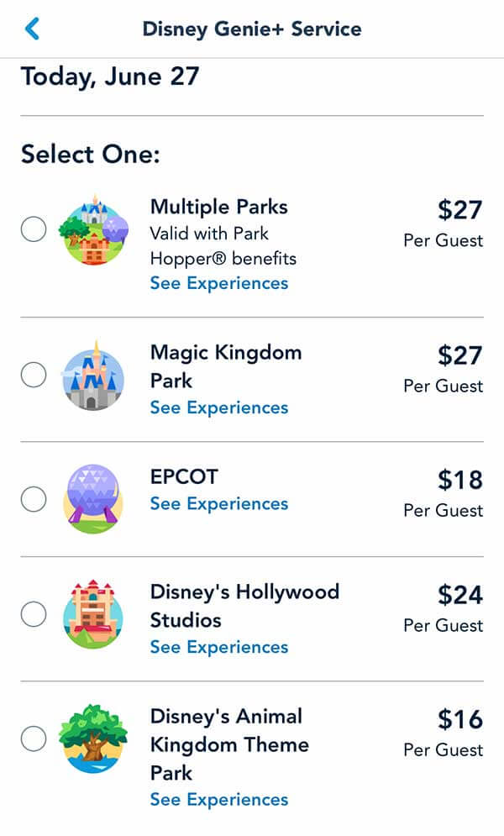Select the Magic Kingdom Park radio button
This screenshot has width=504, height=836.
[33, 375]
